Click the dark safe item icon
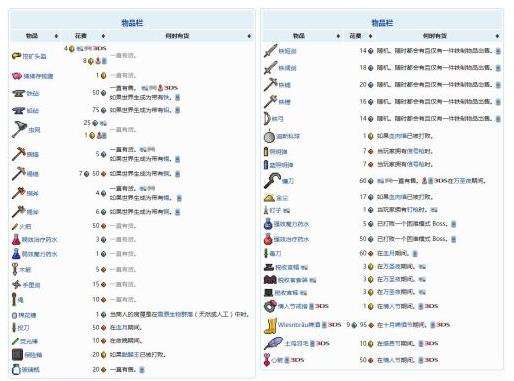Image resolution: width=514 pixels, height=381 pixels. [x=17, y=355]
